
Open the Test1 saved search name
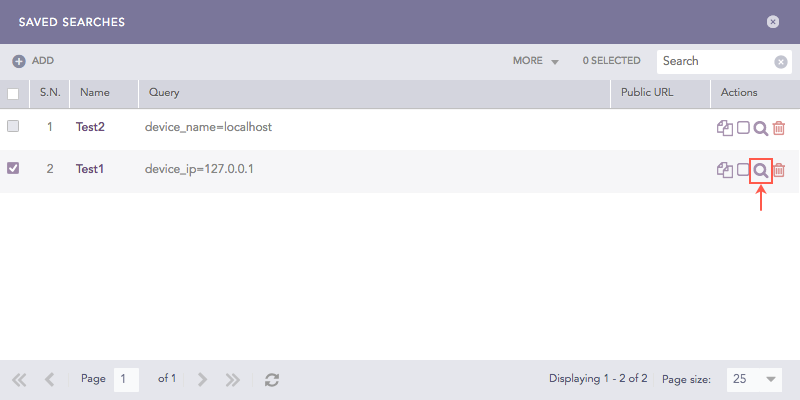click(x=90, y=169)
